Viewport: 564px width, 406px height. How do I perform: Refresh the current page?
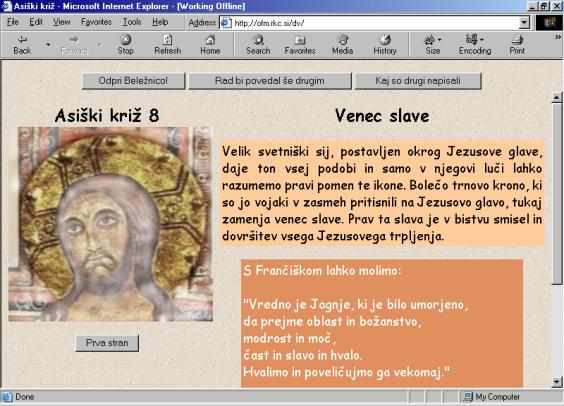point(168,45)
